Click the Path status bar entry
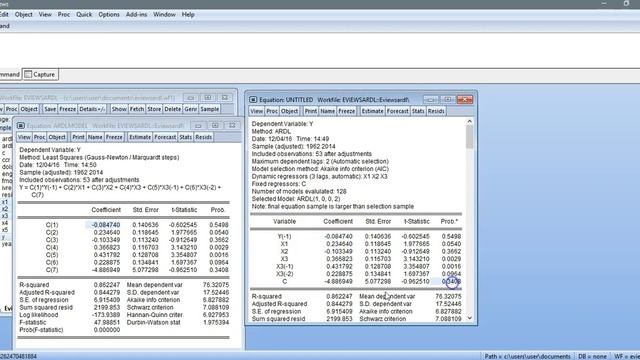 [x=527, y=356]
